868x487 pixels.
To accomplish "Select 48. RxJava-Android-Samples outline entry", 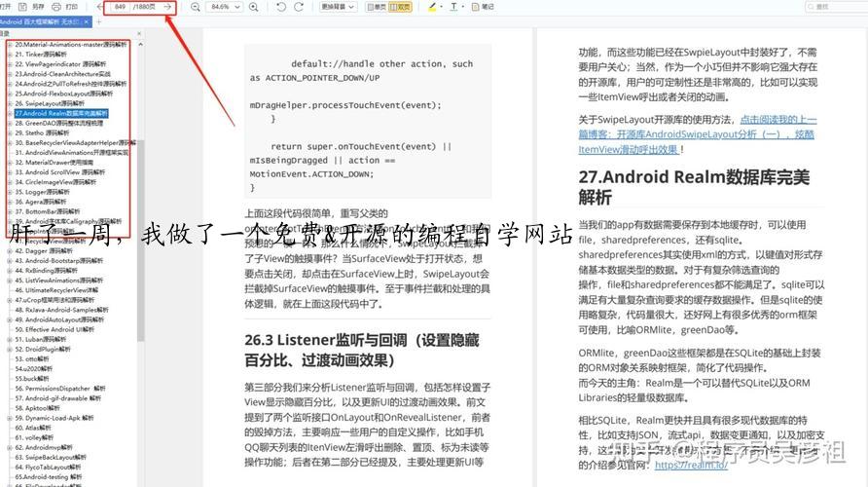I will (x=61, y=311).
